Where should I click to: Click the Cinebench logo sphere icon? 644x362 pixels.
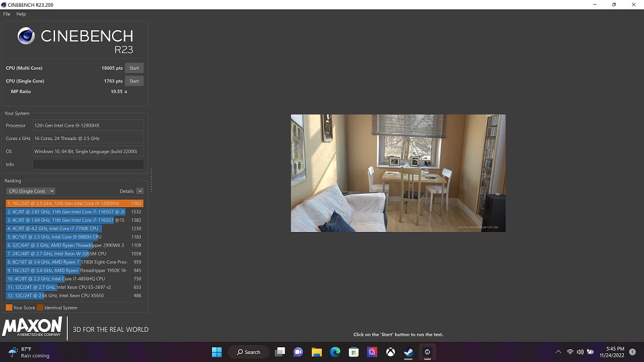tap(26, 36)
